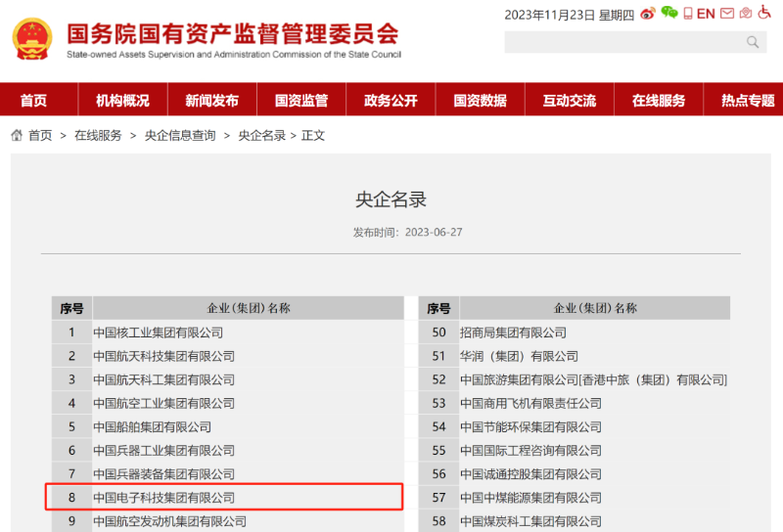Viewport: 783px width, 532px height.
Task: Click serial number 50 cell
Action: point(438,332)
